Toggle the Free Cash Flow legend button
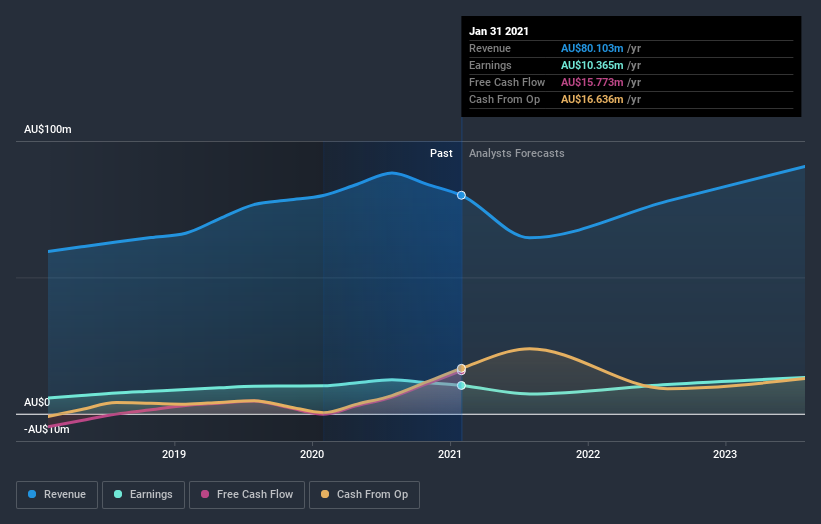 [x=247, y=495]
